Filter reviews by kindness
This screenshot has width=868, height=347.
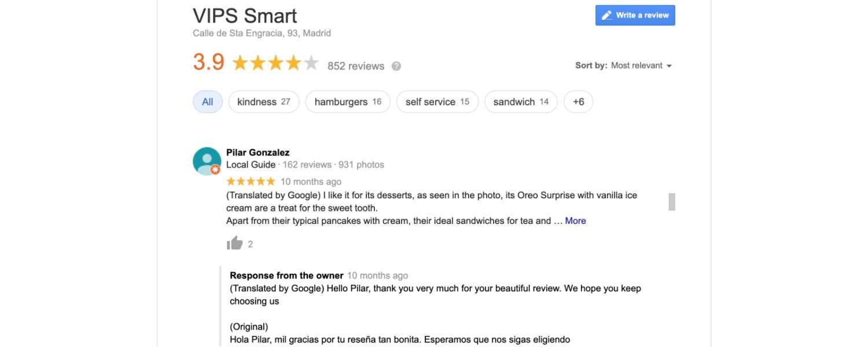tap(263, 101)
